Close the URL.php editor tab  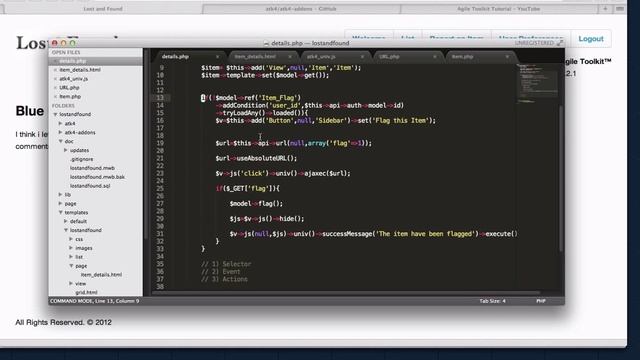435,57
